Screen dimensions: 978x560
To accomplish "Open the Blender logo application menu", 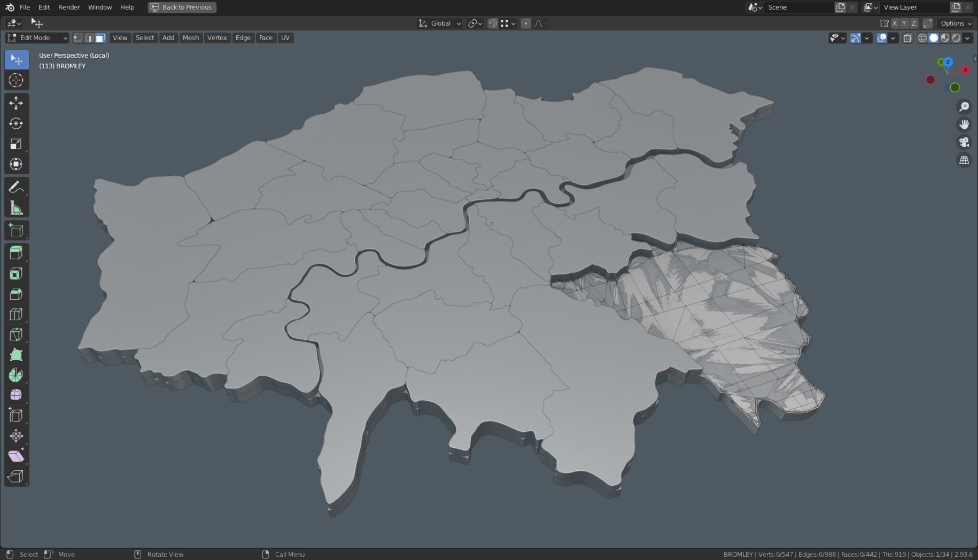I will 10,7.
